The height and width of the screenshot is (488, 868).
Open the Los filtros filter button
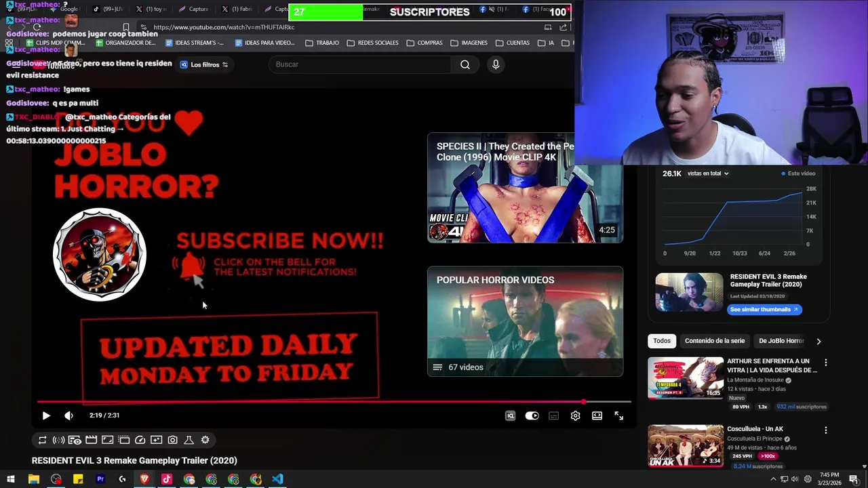[x=204, y=64]
